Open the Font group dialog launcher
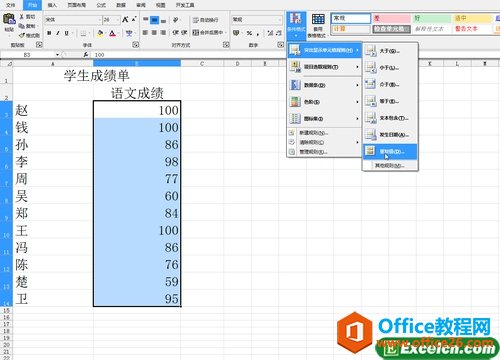 pyautogui.click(x=135, y=45)
